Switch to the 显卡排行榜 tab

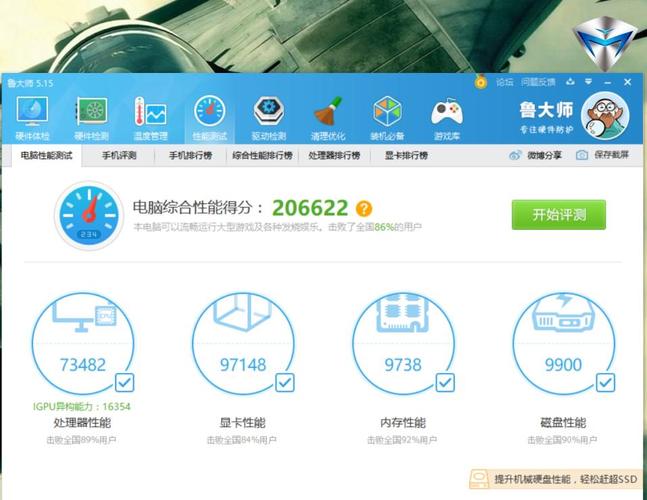pos(406,156)
